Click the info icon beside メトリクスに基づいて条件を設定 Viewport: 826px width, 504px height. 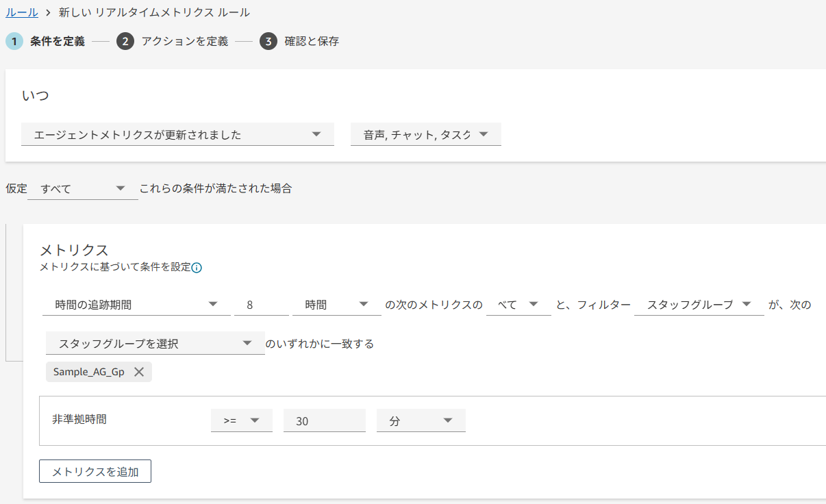[197, 268]
